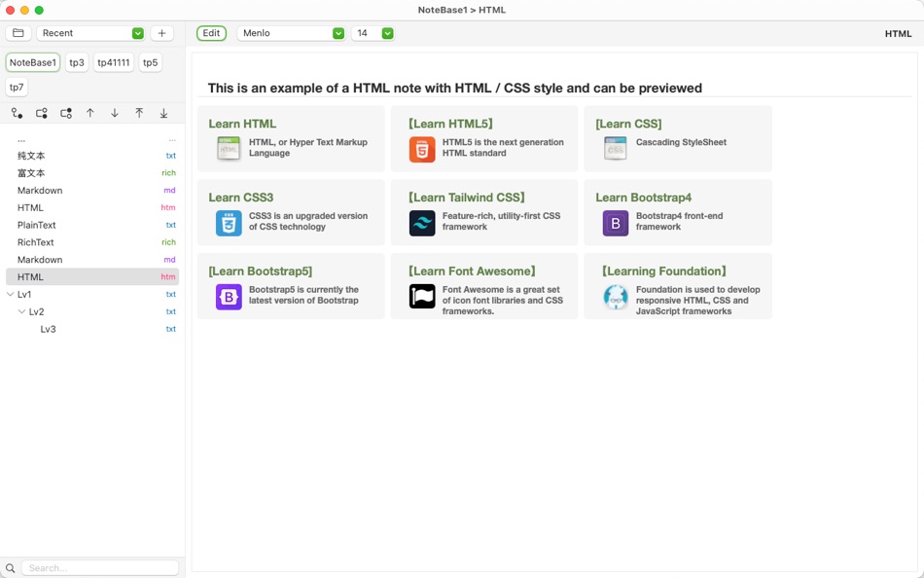Click the plus add-notebase button
The width and height of the screenshot is (924, 578).
(x=161, y=33)
